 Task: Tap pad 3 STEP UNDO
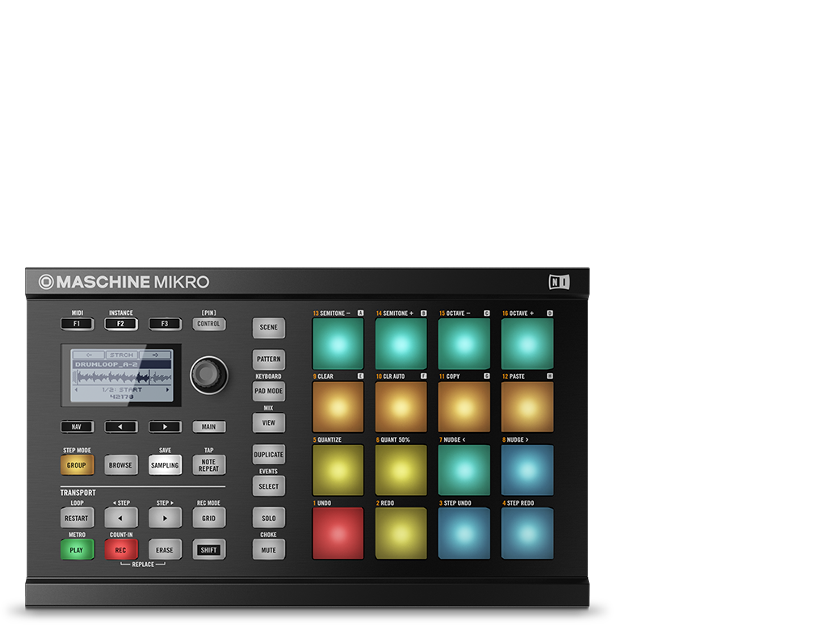coord(464,534)
